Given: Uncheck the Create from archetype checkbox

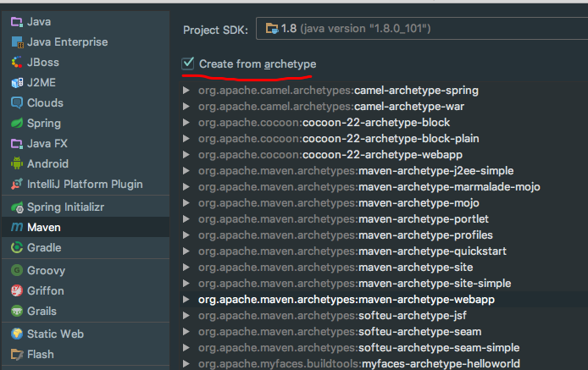Looking at the screenshot, I should 188,64.
